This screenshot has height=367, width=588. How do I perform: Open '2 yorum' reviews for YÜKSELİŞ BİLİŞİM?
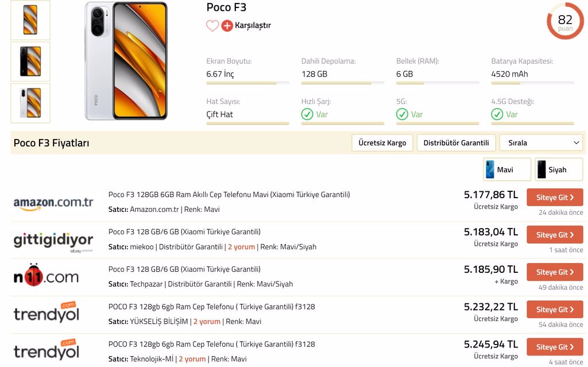(207, 322)
